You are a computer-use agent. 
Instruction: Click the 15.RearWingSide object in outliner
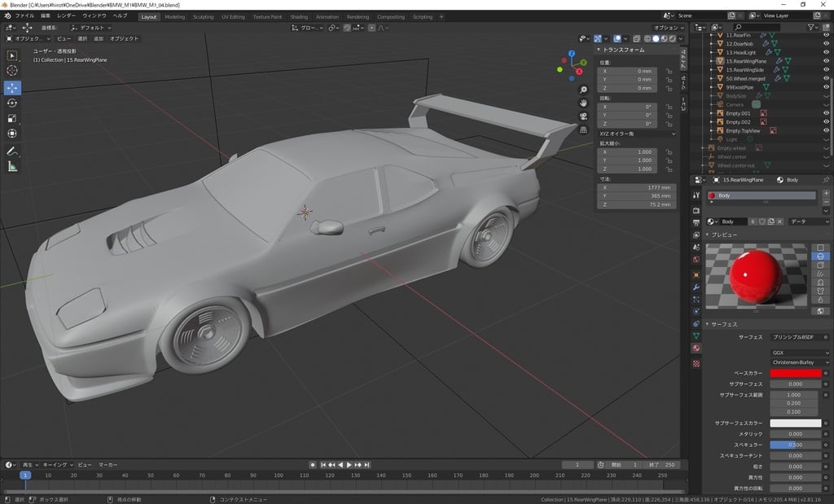tap(744, 69)
